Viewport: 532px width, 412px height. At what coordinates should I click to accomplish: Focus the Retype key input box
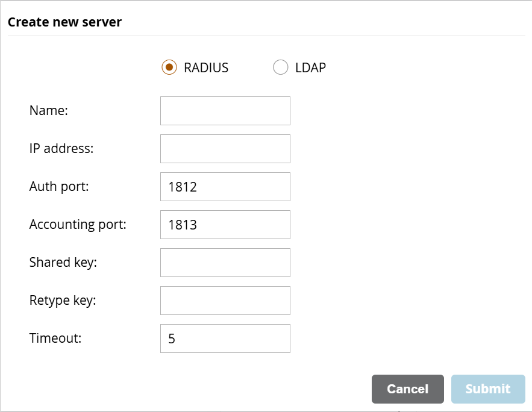pyautogui.click(x=225, y=301)
